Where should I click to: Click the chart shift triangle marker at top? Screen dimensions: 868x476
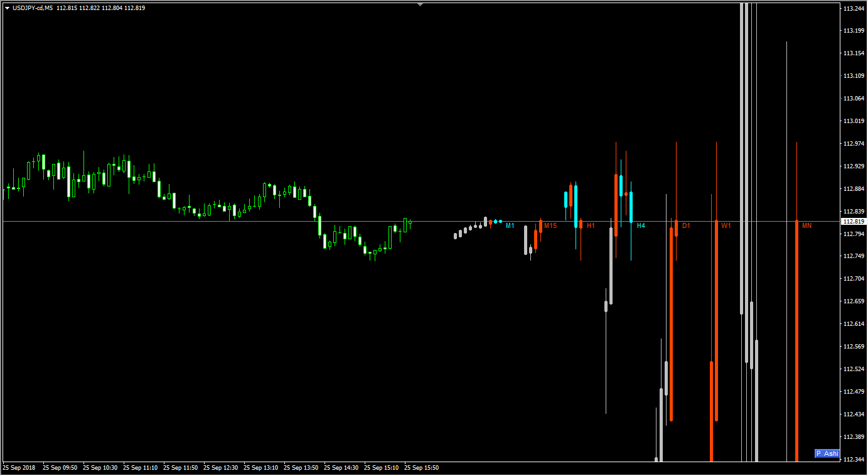[x=421, y=4]
